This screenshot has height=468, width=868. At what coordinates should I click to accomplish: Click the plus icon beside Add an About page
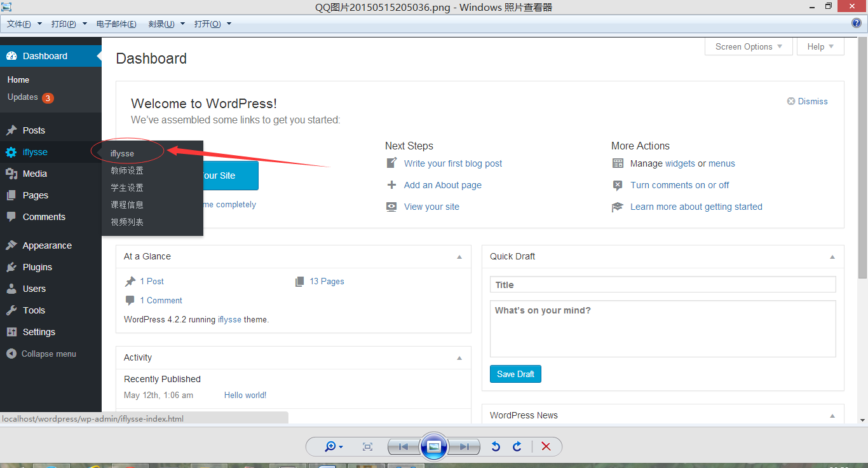click(x=391, y=185)
